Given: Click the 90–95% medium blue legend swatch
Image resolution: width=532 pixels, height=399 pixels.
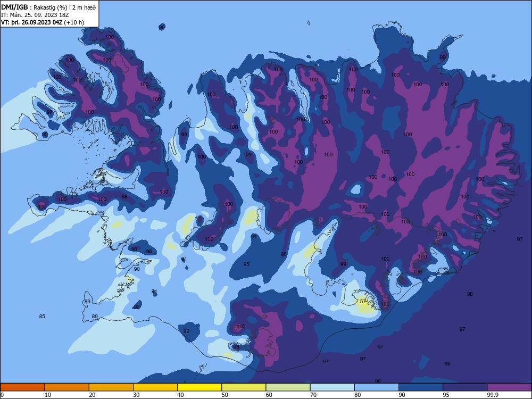Looking at the screenshot, I should 421,387.
